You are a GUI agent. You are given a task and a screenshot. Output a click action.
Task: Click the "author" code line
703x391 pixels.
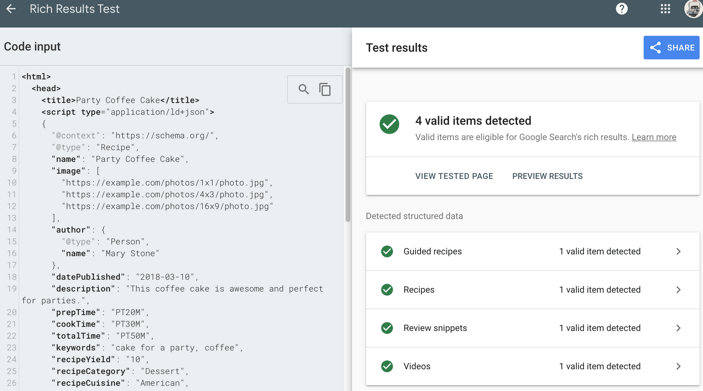point(78,230)
